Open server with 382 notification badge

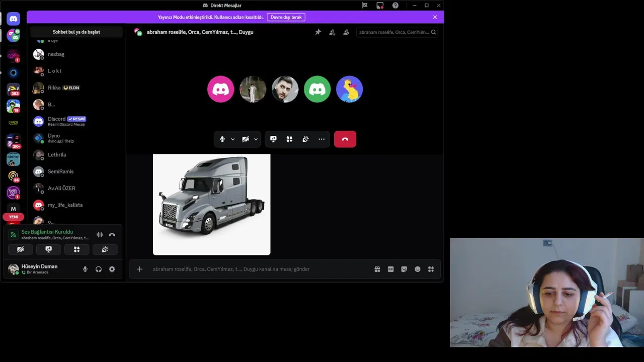tap(14, 89)
